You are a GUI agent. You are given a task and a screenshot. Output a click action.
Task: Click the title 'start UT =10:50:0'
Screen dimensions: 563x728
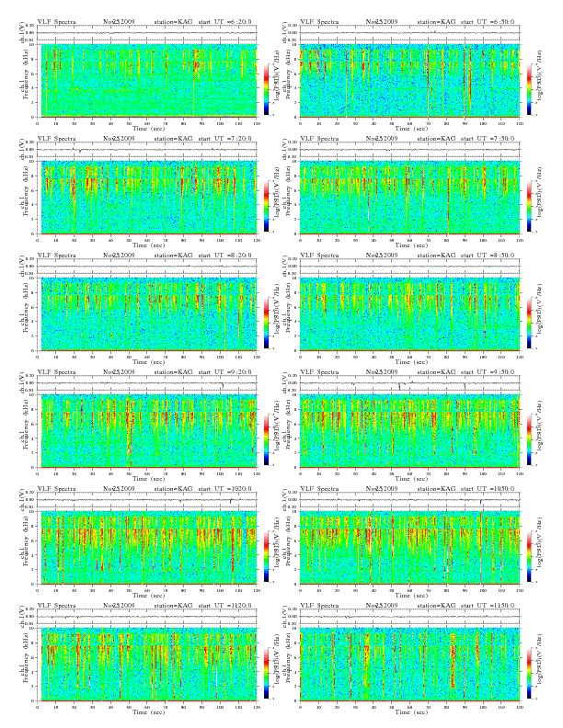pos(488,489)
